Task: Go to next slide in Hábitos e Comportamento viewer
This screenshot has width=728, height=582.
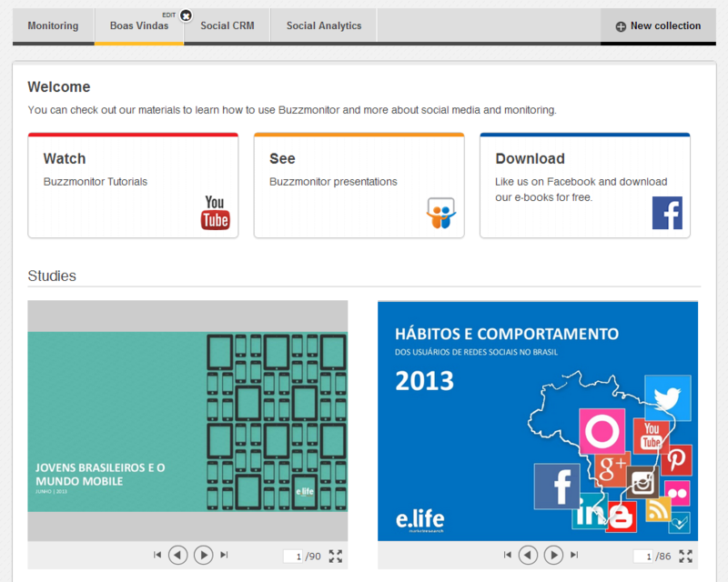Action: pos(553,555)
